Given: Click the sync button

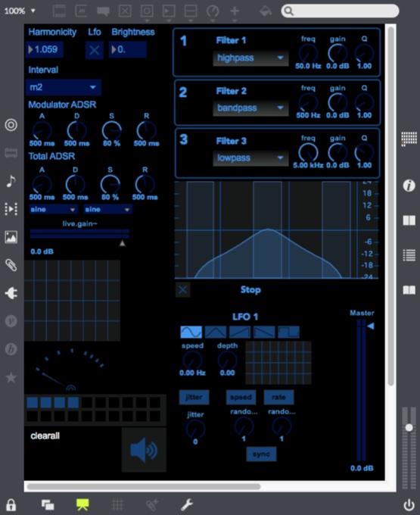Looking at the screenshot, I should [261, 454].
